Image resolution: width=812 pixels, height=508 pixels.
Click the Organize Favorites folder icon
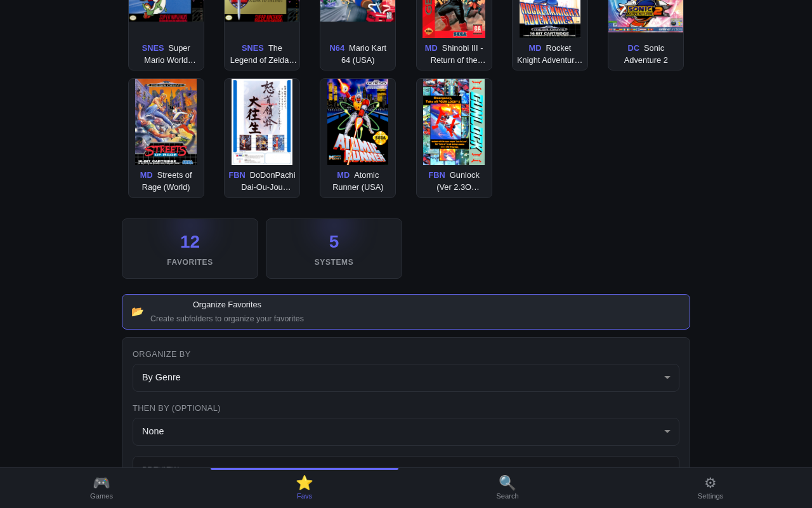138,312
